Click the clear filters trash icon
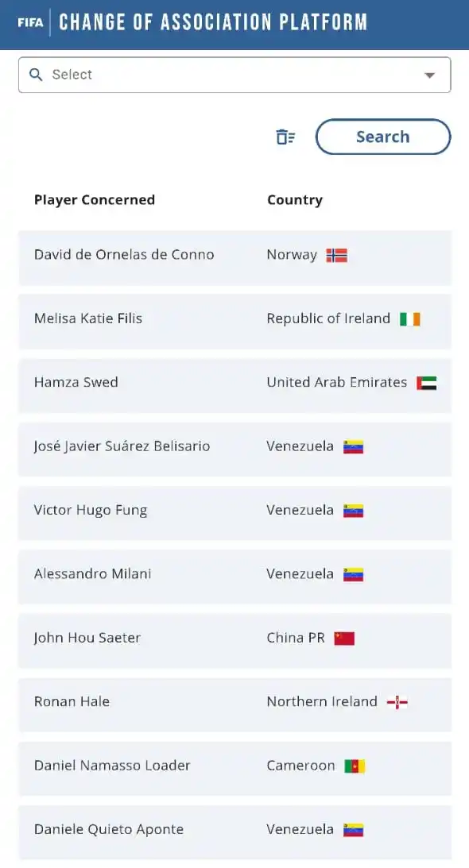The width and height of the screenshot is (469, 868). tap(285, 137)
